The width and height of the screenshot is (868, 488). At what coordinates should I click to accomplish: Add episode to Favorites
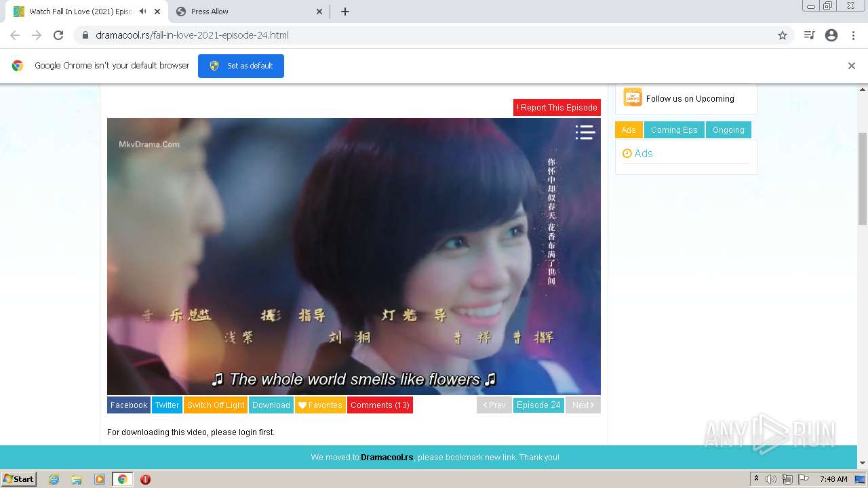[x=320, y=405]
